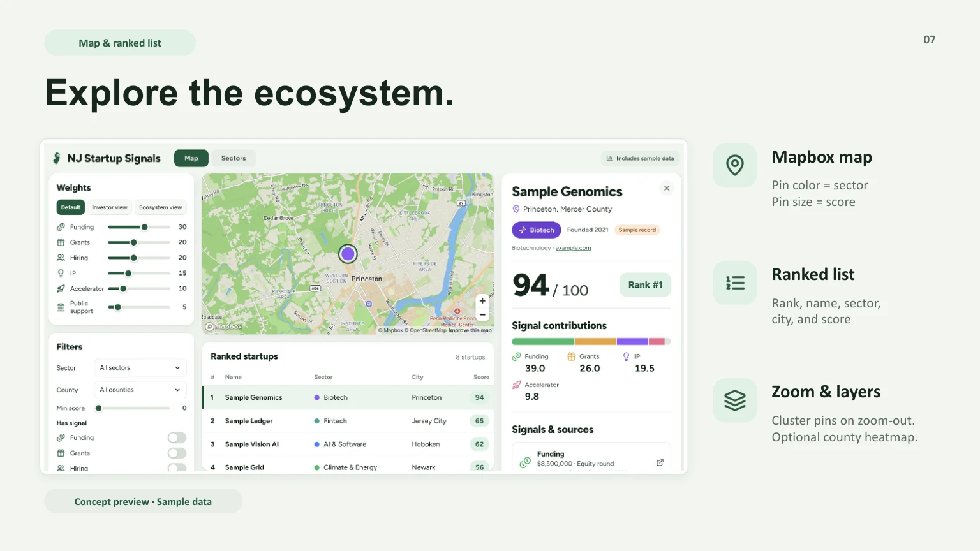Click Improve this map link
This screenshot has width=980, height=551.
tap(470, 330)
